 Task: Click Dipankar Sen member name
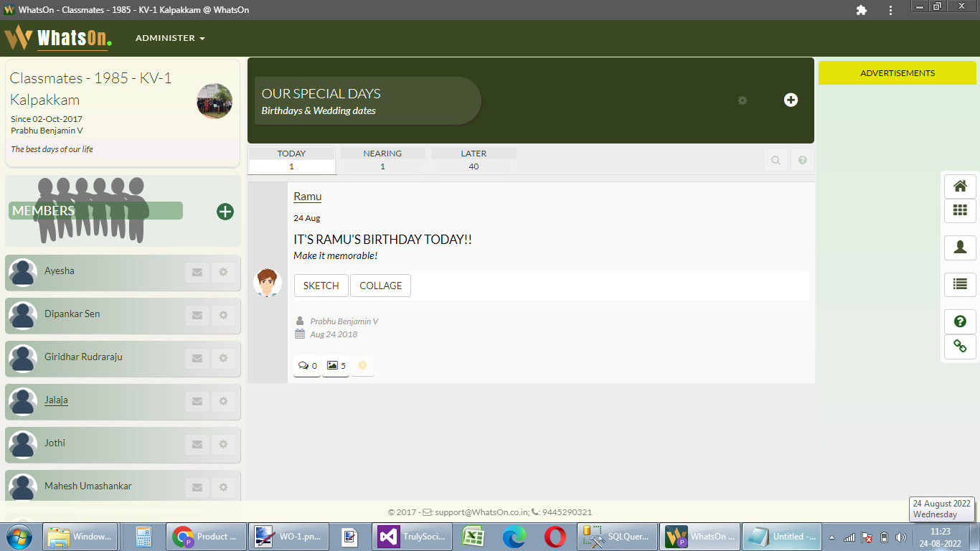click(x=72, y=314)
